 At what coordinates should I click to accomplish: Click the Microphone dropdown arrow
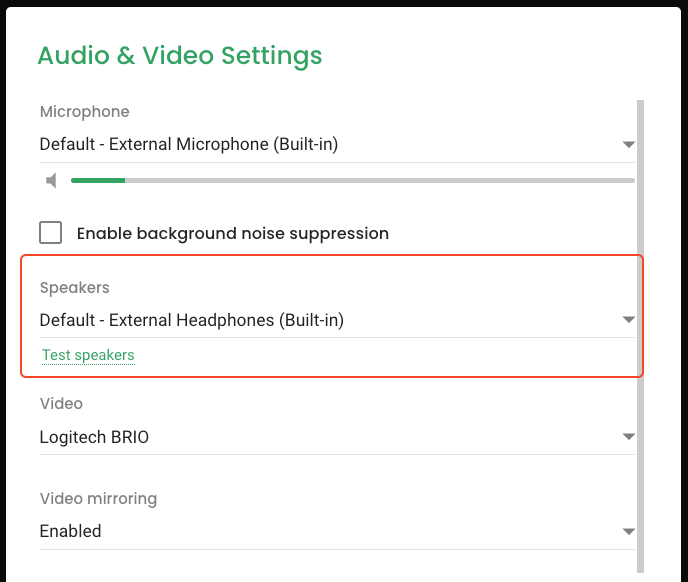[628, 145]
